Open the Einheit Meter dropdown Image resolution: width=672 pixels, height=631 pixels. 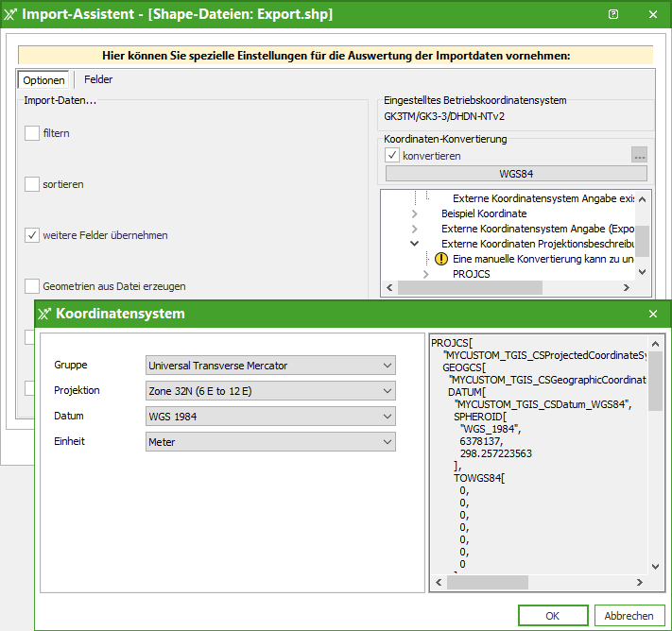click(x=270, y=442)
